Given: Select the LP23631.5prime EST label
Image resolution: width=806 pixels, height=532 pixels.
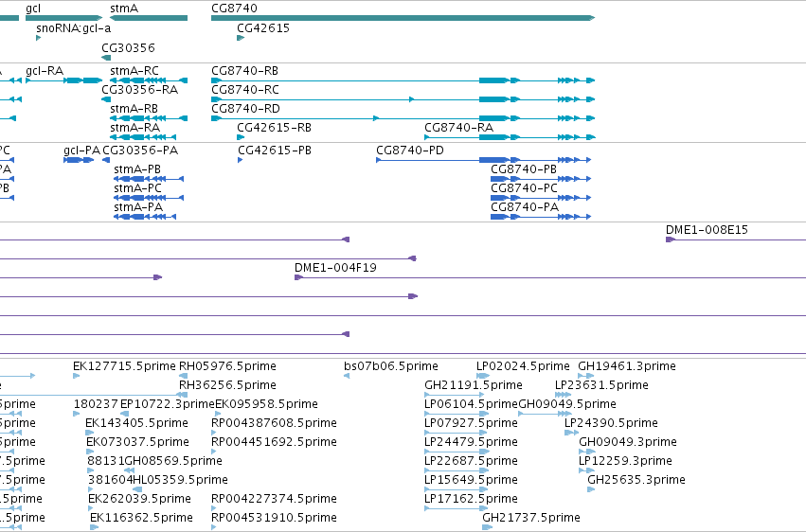Looking at the screenshot, I should 602,385.
